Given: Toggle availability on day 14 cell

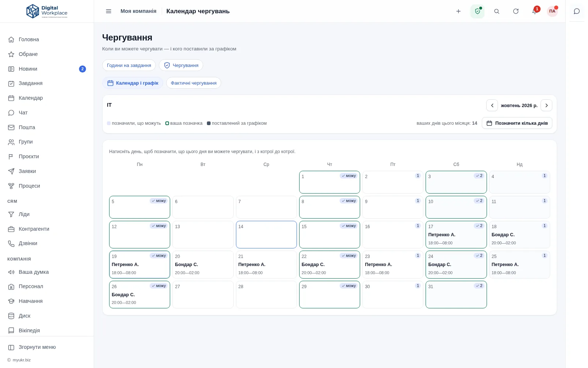Looking at the screenshot, I should (x=266, y=234).
